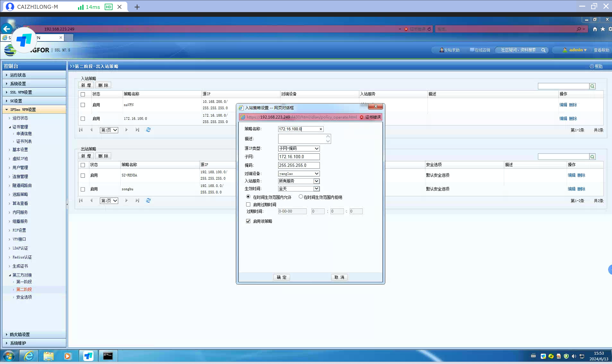The height and width of the screenshot is (364, 612).
Task: Click the outbound policy search magnifier icon
Action: tap(592, 157)
